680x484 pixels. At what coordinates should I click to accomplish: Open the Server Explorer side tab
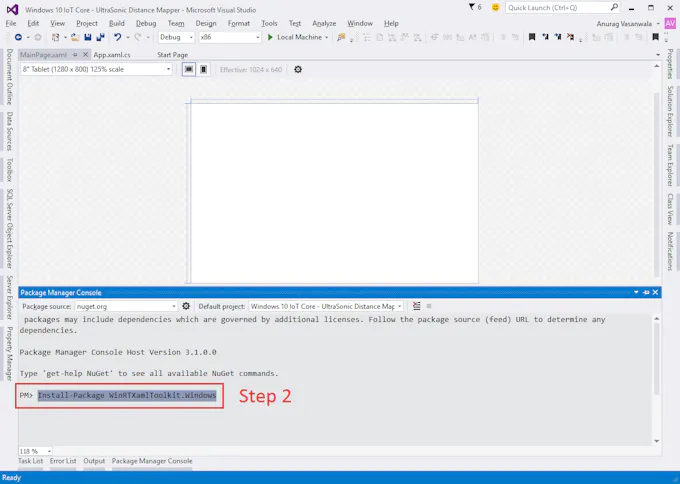click(x=9, y=298)
